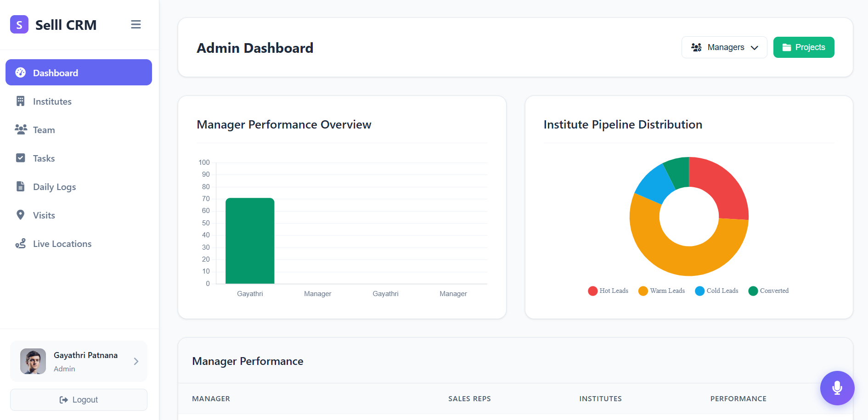The image size is (868, 420).
Task: Click the green Projects button
Action: click(x=803, y=47)
